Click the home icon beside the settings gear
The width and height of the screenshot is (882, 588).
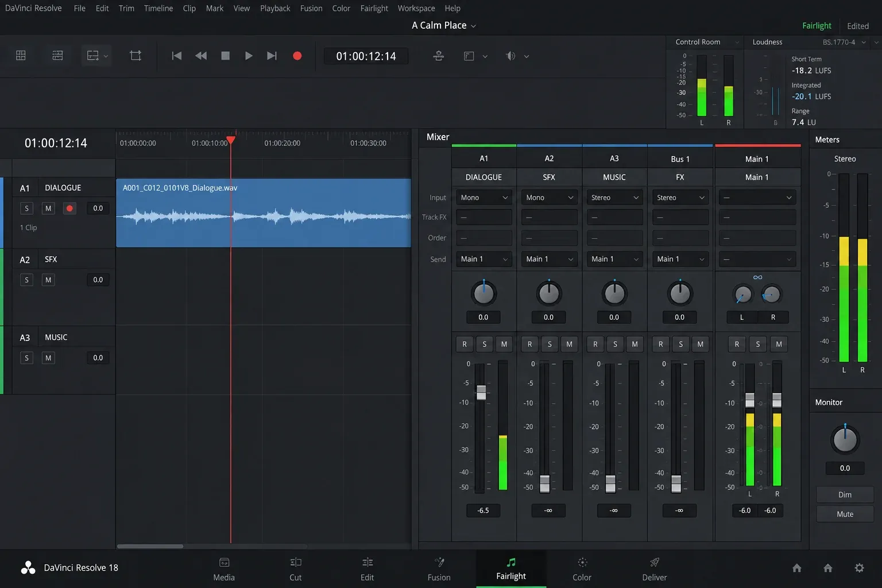[828, 568]
